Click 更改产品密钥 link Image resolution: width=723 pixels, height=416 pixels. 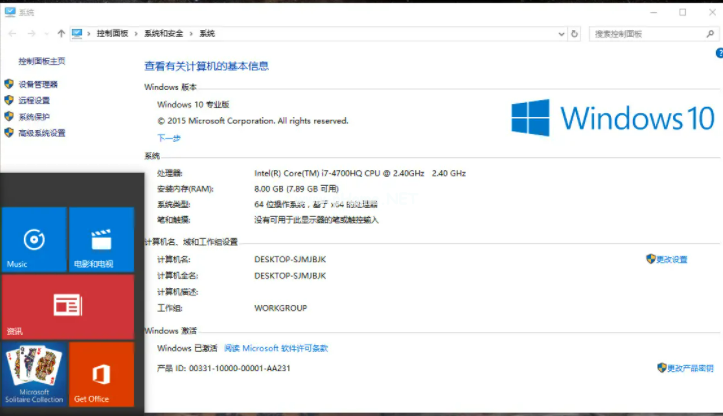tap(688, 368)
